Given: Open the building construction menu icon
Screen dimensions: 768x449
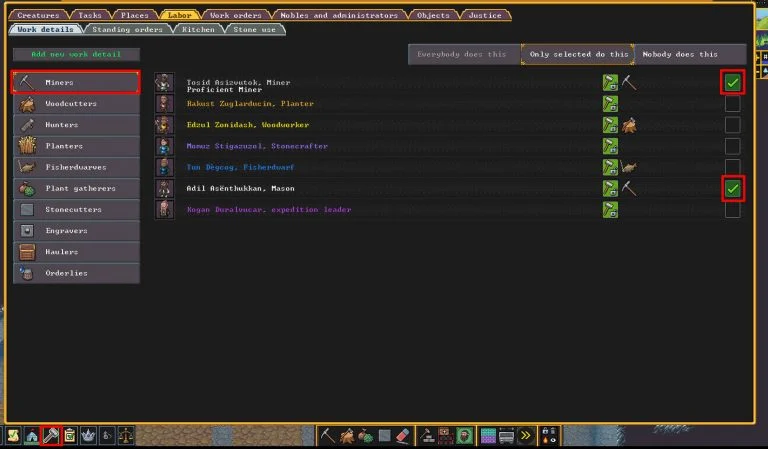Looking at the screenshot, I should click(427, 435).
